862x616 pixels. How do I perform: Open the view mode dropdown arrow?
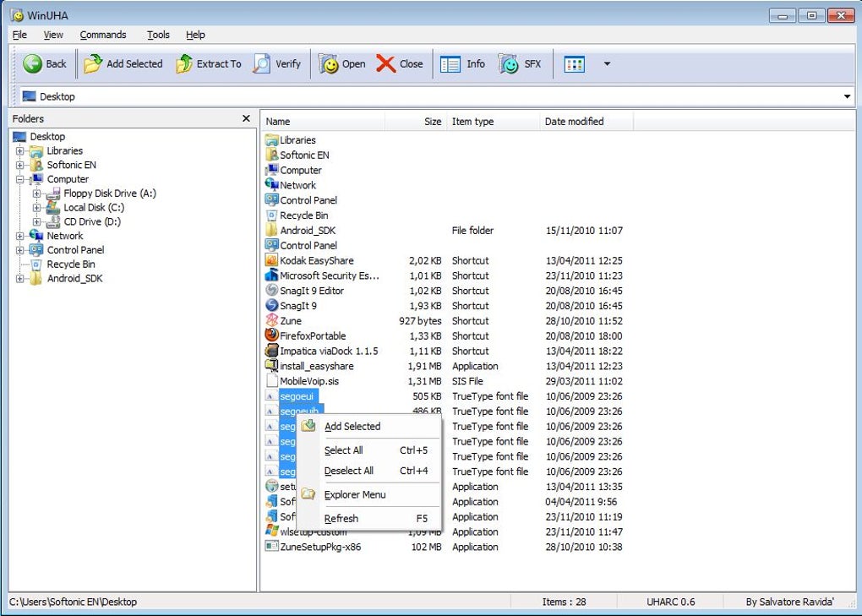(607, 63)
